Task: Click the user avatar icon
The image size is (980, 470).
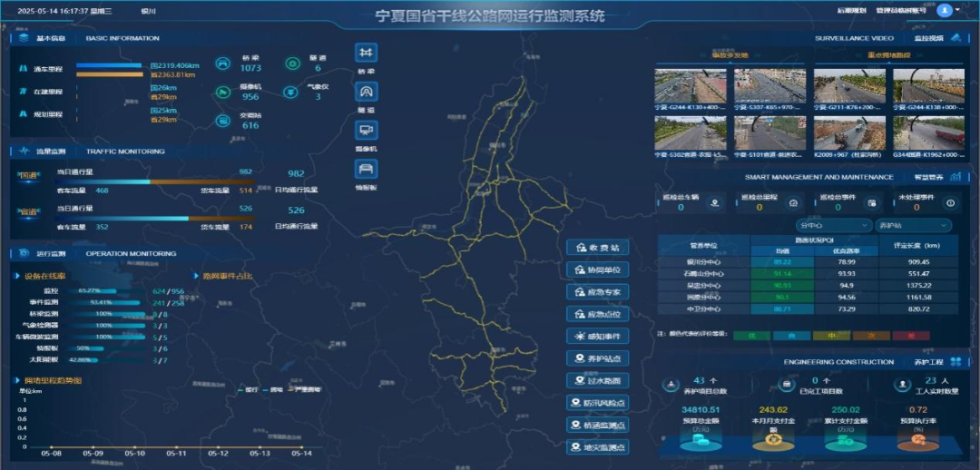Action: tap(945, 11)
